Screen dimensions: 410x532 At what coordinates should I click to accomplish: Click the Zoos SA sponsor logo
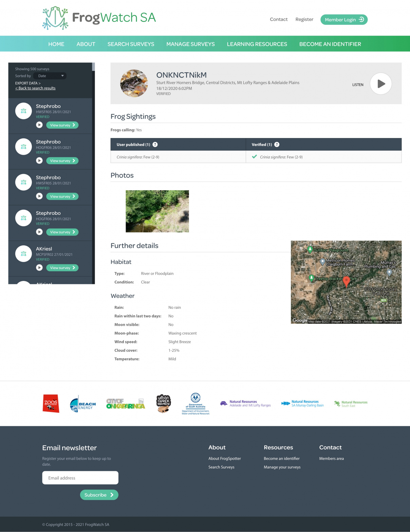click(51, 403)
